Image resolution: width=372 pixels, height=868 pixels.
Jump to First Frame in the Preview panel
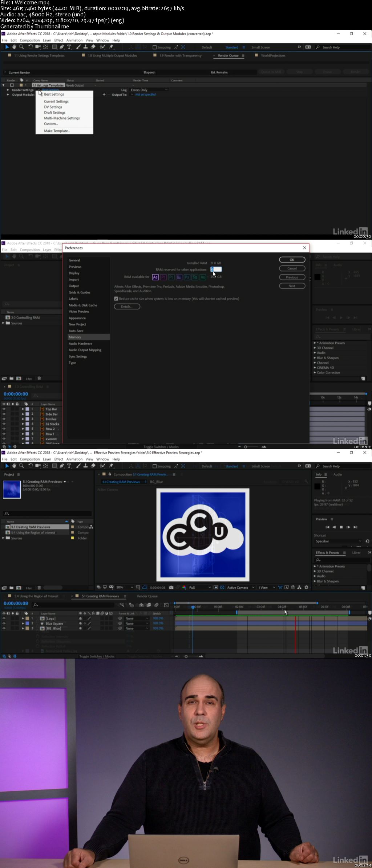[x=327, y=527]
